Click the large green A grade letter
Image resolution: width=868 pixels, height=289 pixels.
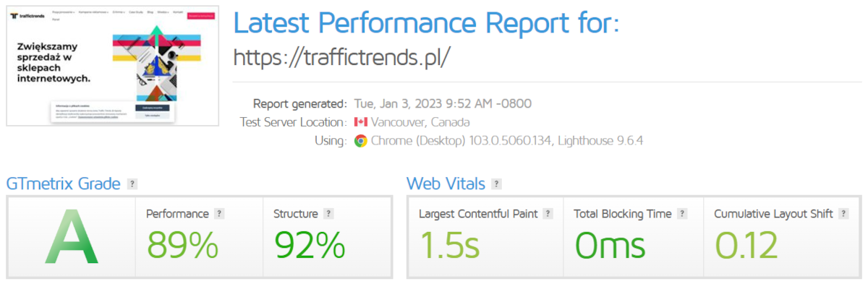[71, 236]
